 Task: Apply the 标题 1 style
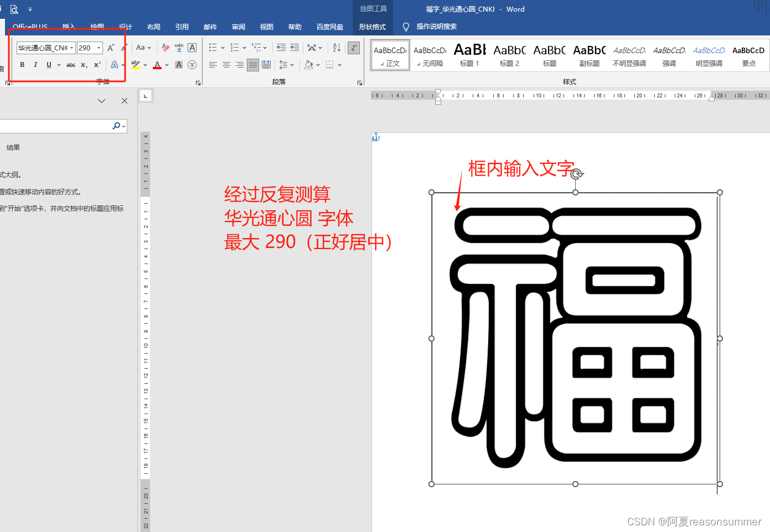(470, 55)
